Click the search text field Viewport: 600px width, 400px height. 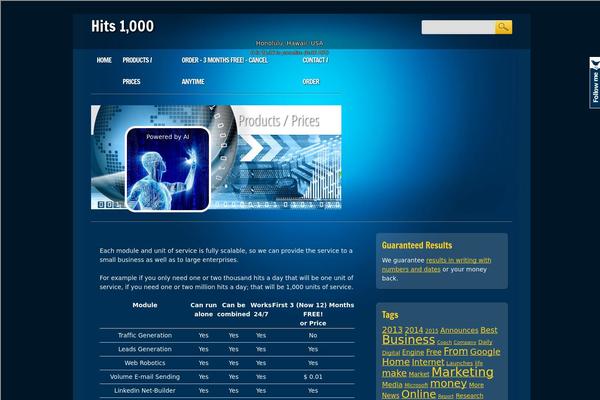point(458,27)
